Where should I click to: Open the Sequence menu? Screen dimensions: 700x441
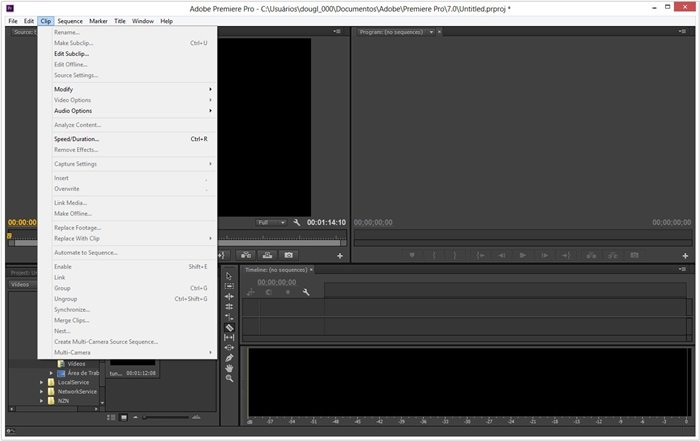(x=70, y=21)
